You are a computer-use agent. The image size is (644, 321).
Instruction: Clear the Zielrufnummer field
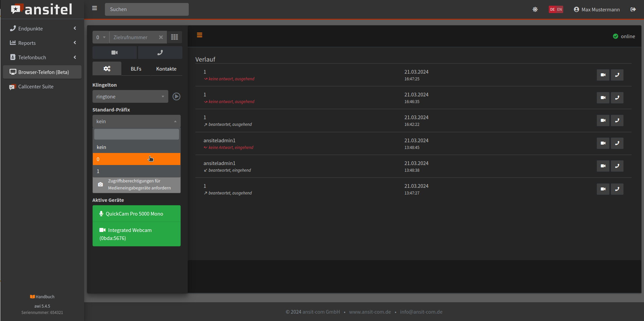click(161, 37)
